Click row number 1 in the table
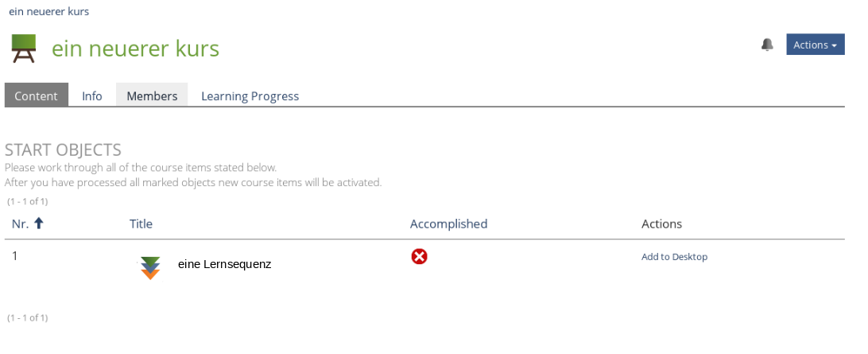The image size is (868, 354). coord(14,255)
